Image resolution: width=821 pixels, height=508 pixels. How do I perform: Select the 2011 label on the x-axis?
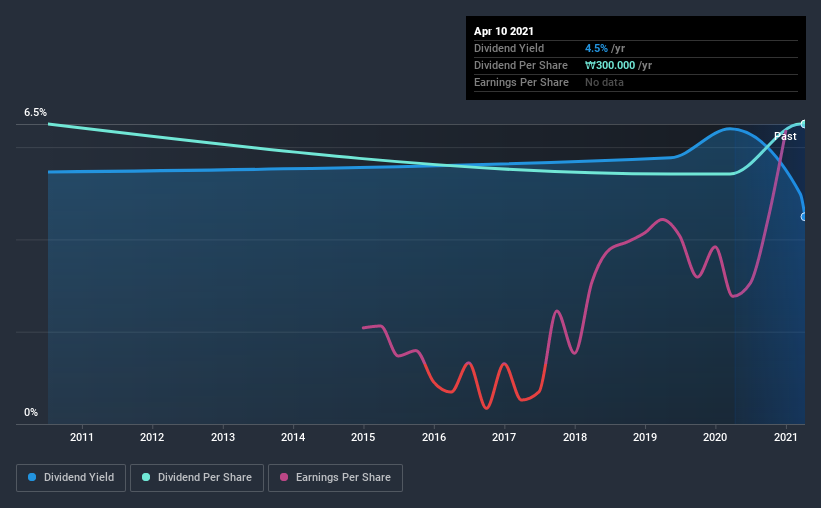tap(82, 437)
